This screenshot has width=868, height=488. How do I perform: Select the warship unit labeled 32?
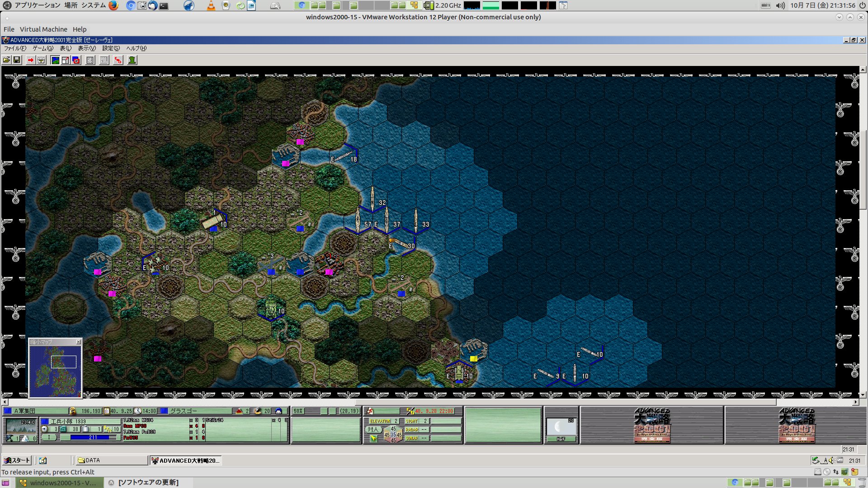(x=373, y=199)
